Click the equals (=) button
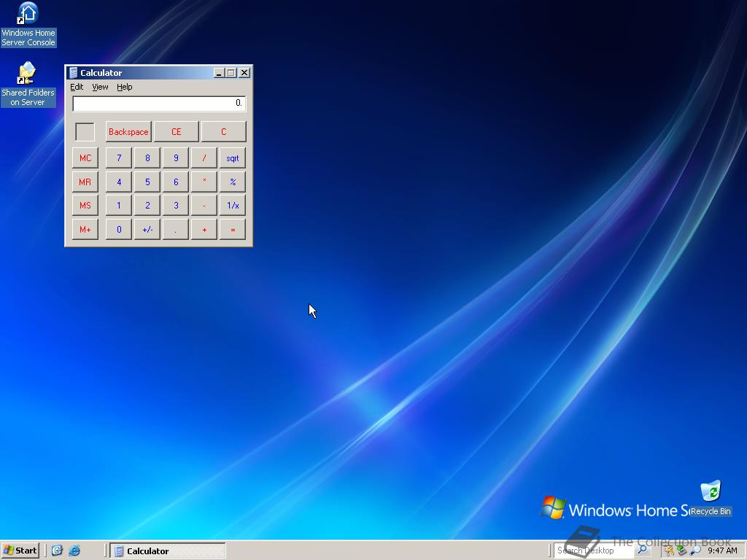Screen dimensions: 747x560 233,230
